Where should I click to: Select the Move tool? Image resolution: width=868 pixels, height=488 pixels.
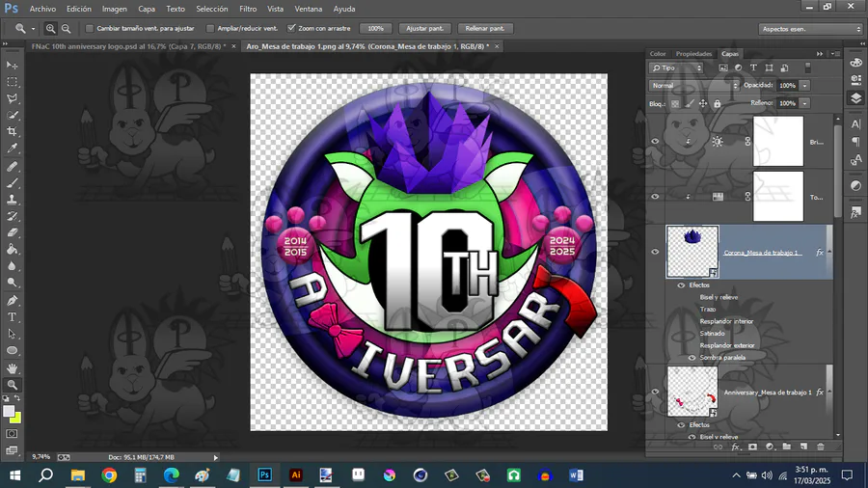click(x=12, y=66)
